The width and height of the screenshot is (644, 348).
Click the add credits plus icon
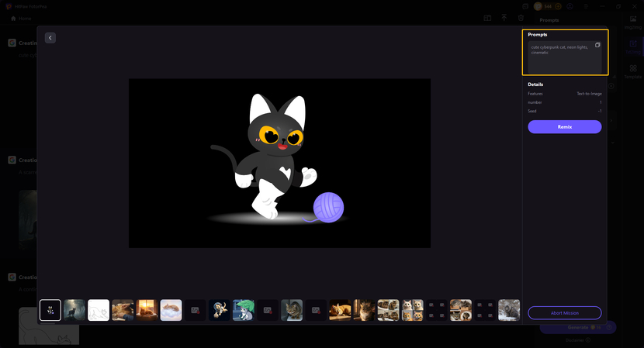coord(558,6)
